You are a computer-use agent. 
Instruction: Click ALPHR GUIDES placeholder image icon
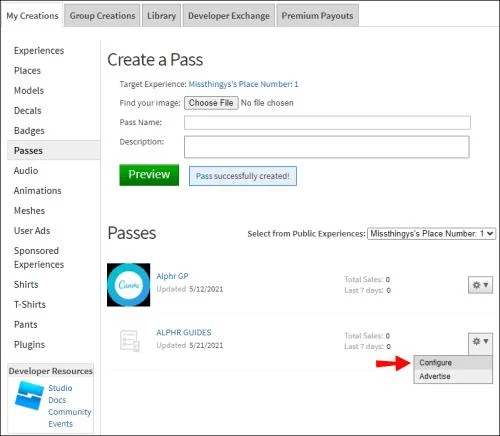[130, 340]
